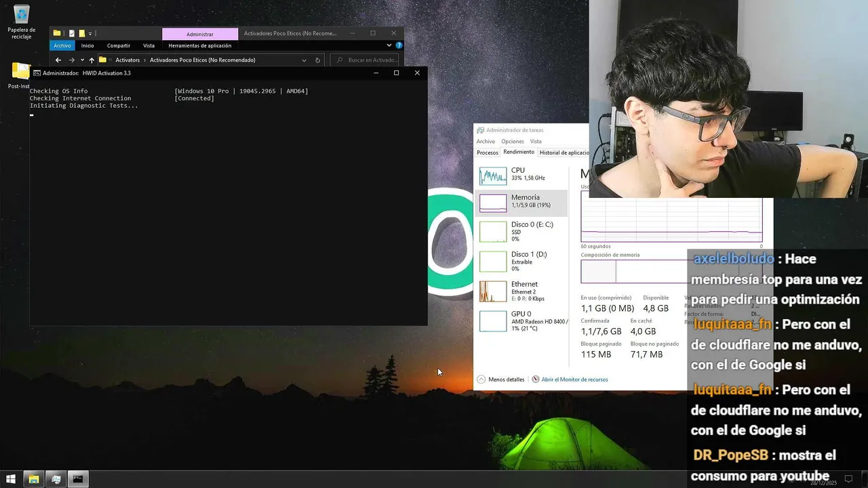
Task: Maximize the HWID Activation console window
Action: 396,73
